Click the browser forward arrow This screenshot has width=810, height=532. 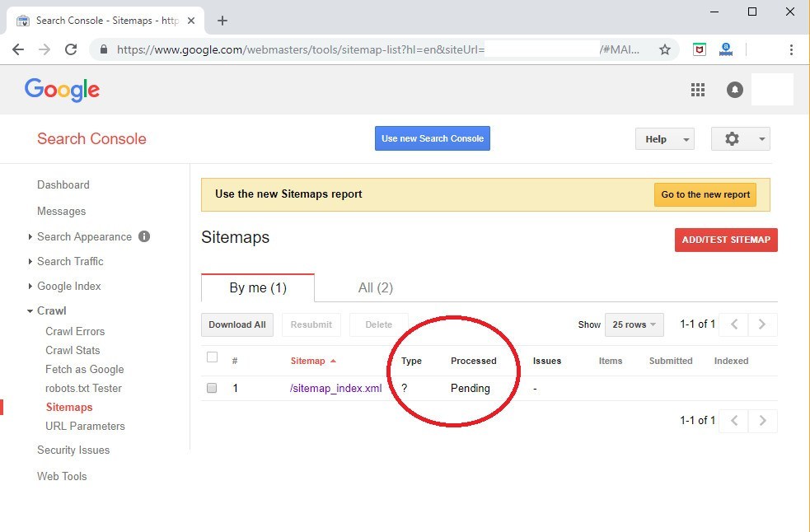pyautogui.click(x=44, y=49)
